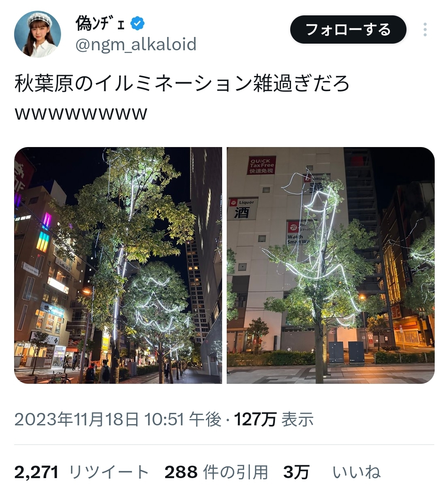448x486 pixels.
Task: Show the 3万 いいね likes list
Action: click(x=332, y=472)
